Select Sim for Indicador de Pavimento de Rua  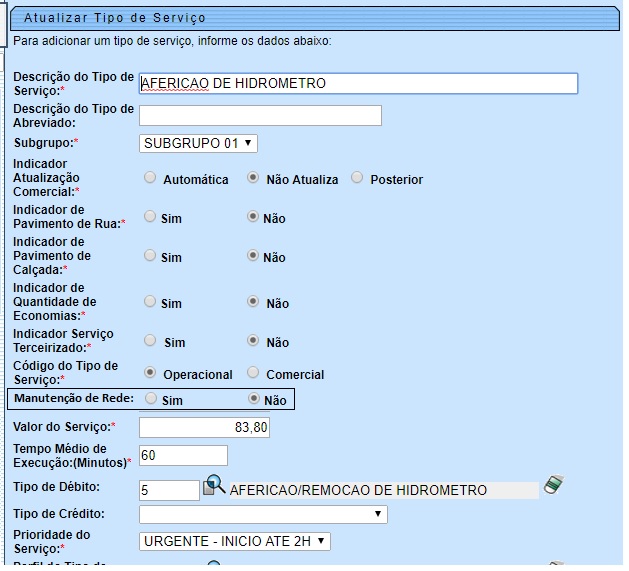(151, 216)
